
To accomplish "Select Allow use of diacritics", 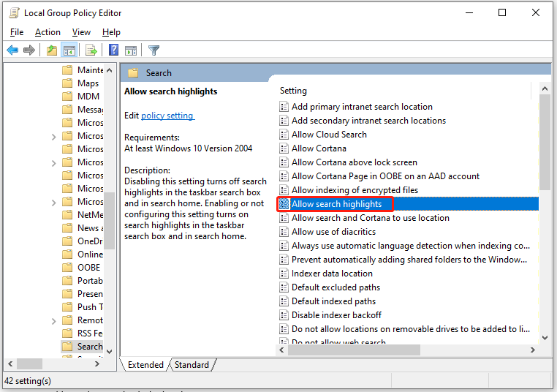I will tap(333, 232).
